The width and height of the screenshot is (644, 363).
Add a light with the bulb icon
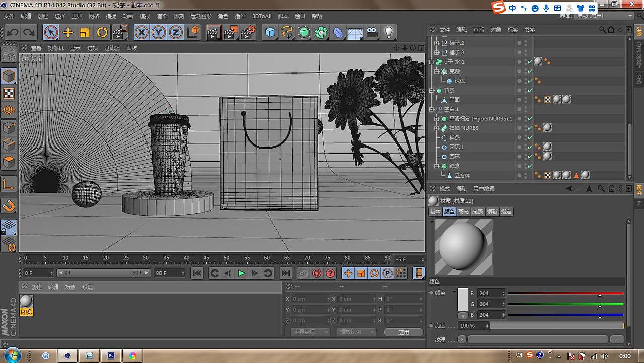[x=388, y=33]
